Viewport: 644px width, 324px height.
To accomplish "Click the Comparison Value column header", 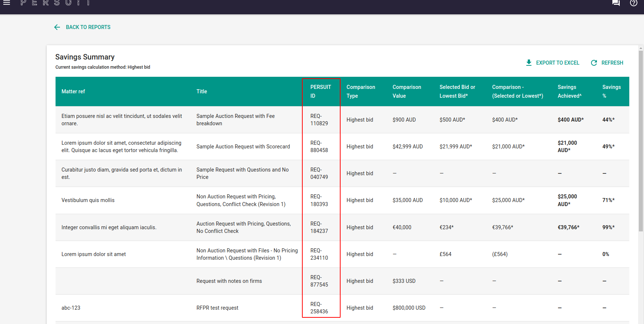I will (x=406, y=91).
